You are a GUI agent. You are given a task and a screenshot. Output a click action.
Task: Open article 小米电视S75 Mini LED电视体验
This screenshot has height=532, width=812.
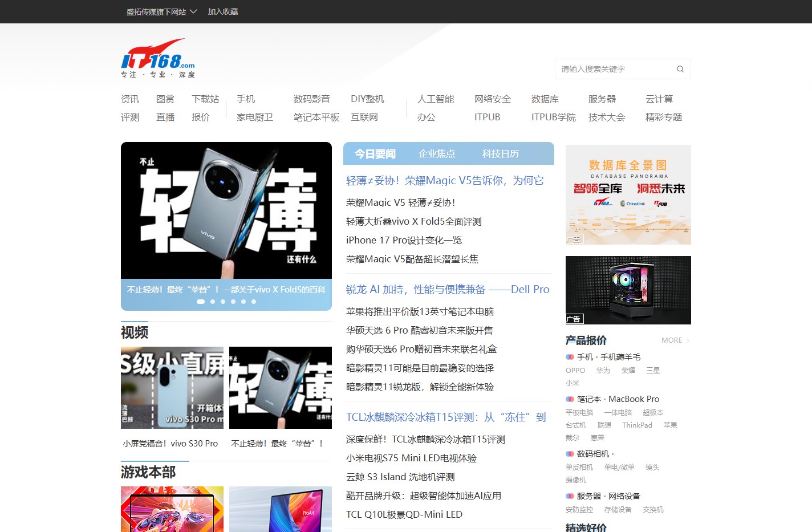coord(411,458)
